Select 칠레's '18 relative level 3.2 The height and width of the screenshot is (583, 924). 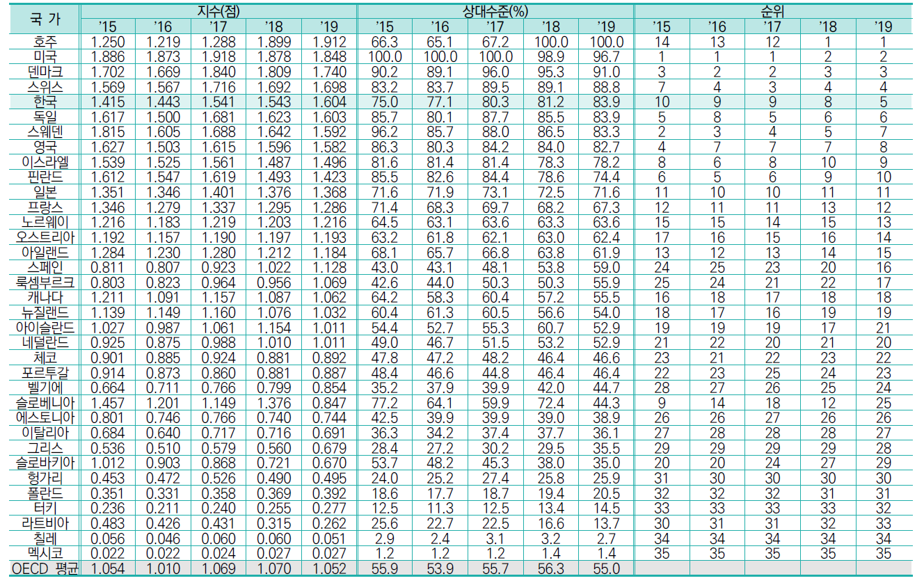551,538
